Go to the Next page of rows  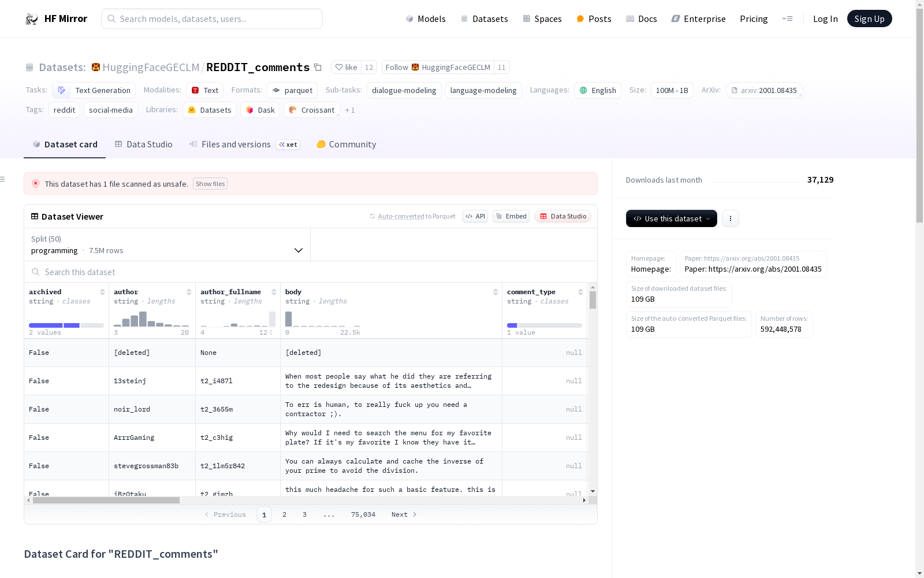tap(404, 514)
